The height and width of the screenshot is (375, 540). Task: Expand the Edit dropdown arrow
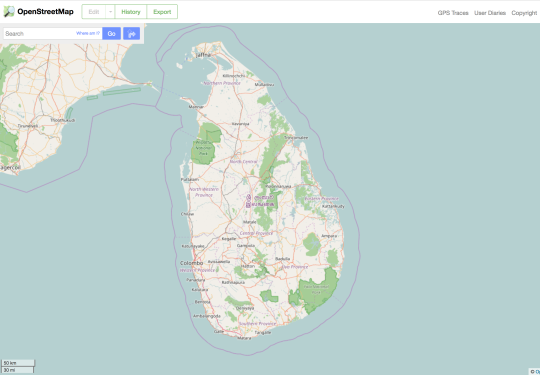(110, 12)
